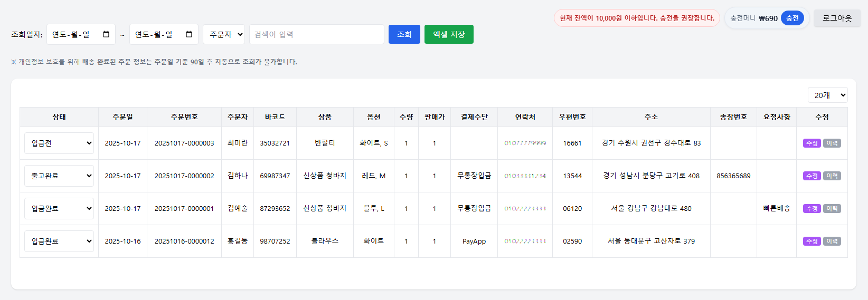Click product name 블라우스
Viewport: 868px width, 300px height.
[x=325, y=241]
